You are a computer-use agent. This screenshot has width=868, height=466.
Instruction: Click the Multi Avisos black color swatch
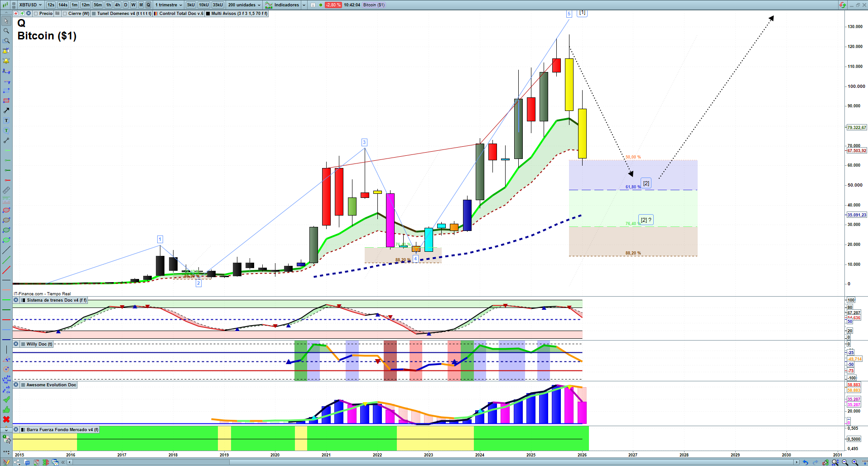coord(208,14)
